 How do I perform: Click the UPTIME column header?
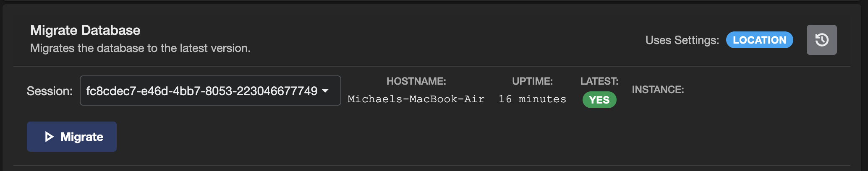tap(532, 81)
